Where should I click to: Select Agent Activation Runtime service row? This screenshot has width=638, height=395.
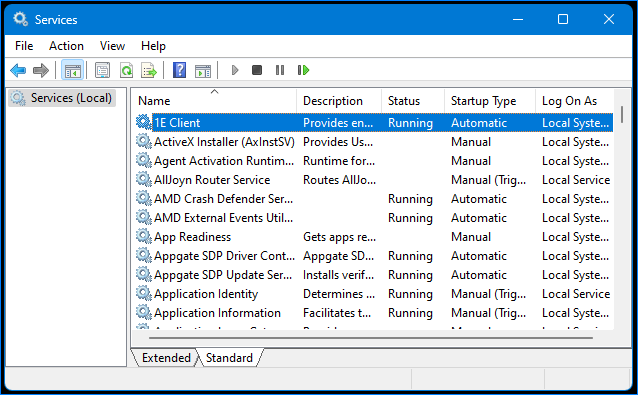tap(374, 161)
